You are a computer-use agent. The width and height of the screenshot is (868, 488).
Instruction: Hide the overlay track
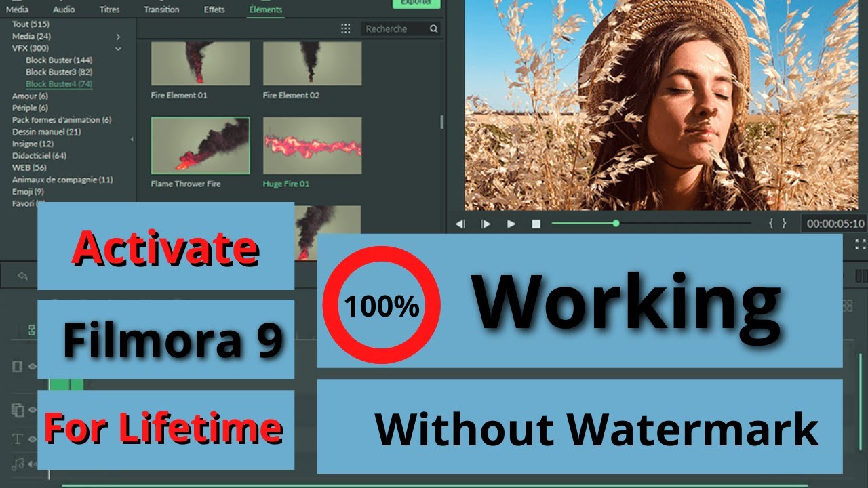pyautogui.click(x=32, y=410)
